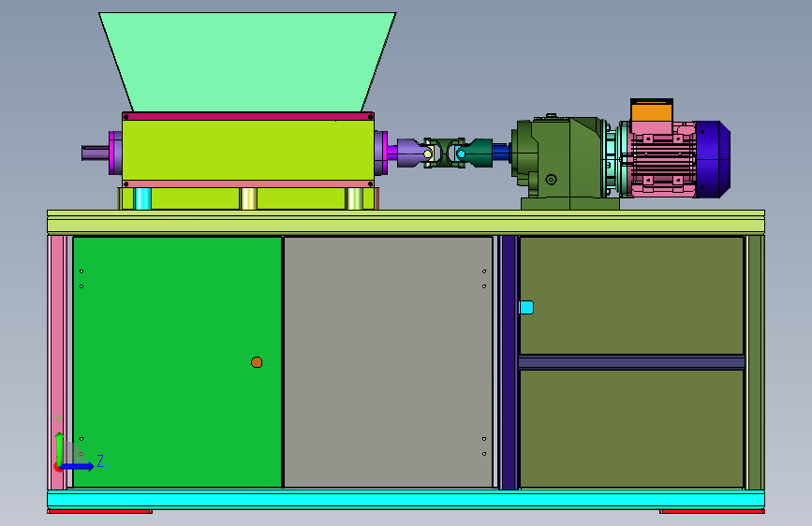Select the olive right frame post
The image size is (812, 526).
coord(756,362)
